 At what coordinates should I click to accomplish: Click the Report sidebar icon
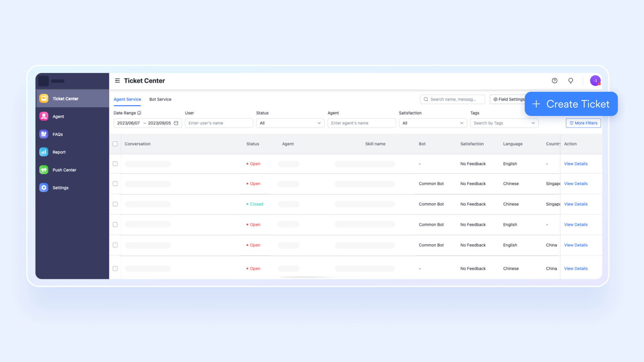click(44, 152)
